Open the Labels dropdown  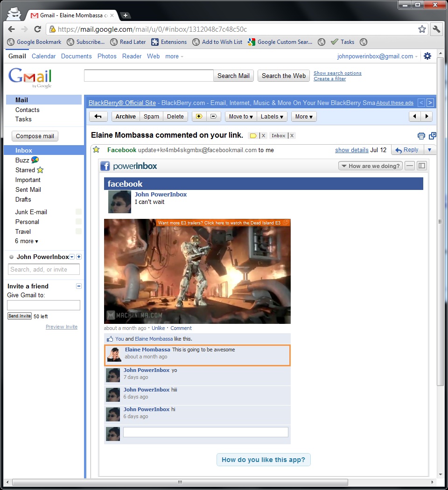pos(272,117)
